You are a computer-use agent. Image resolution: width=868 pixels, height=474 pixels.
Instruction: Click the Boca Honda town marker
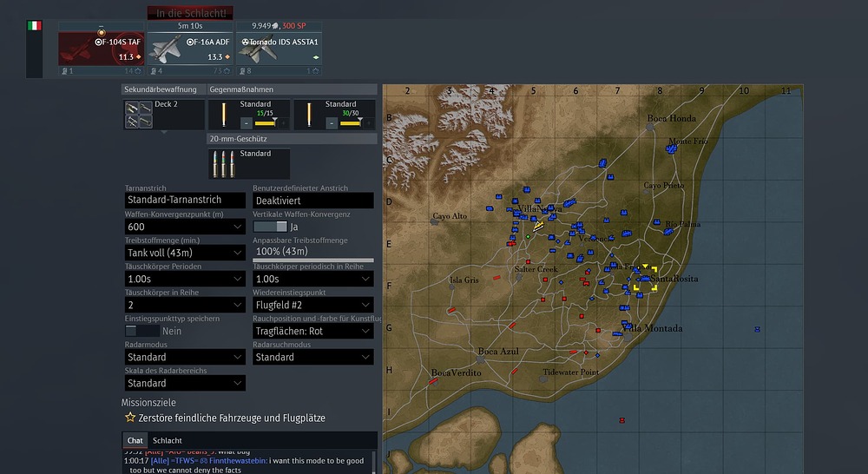click(x=650, y=127)
